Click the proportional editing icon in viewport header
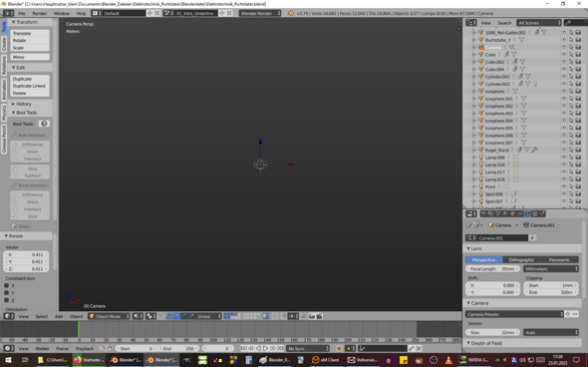This screenshot has height=367, width=588. click(275, 316)
